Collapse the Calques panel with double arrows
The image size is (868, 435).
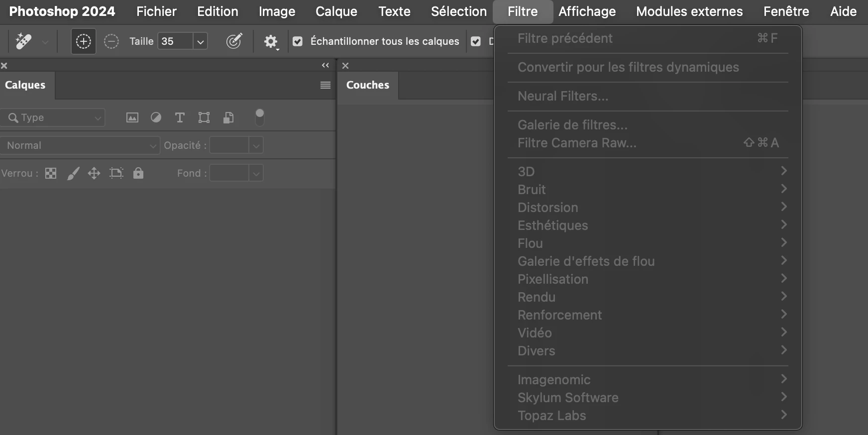(x=325, y=65)
